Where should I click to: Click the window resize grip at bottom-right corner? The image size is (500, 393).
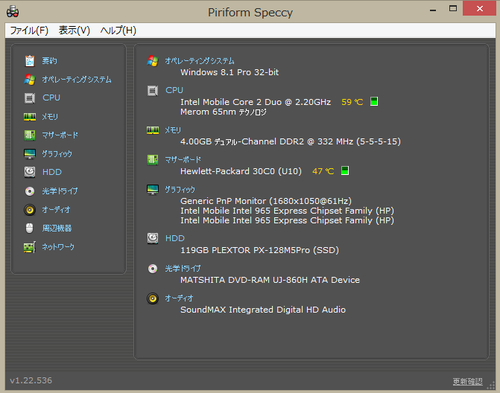point(491,386)
